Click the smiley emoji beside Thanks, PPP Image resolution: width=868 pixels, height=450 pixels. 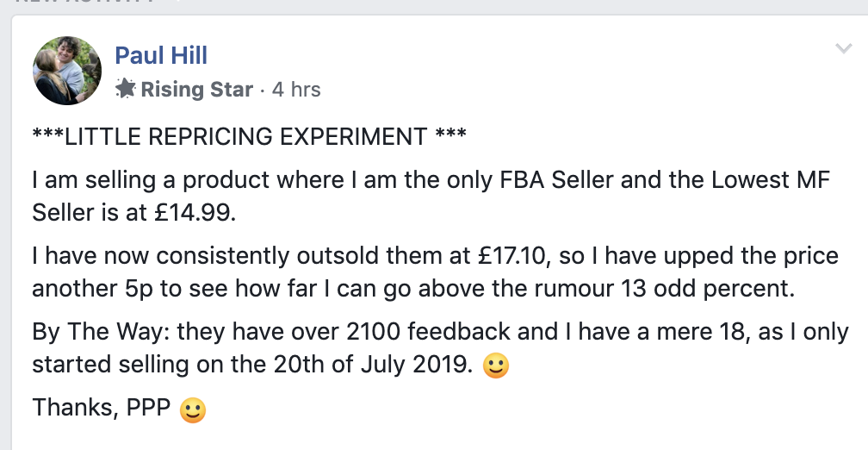coord(194,410)
